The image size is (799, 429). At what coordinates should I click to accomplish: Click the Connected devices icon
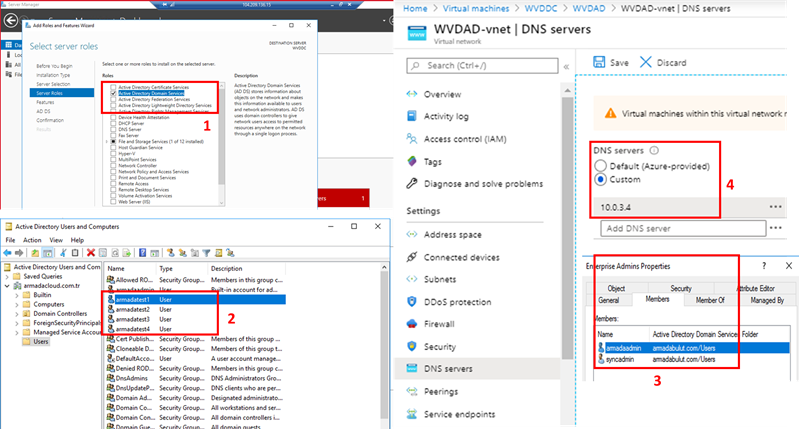[412, 257]
